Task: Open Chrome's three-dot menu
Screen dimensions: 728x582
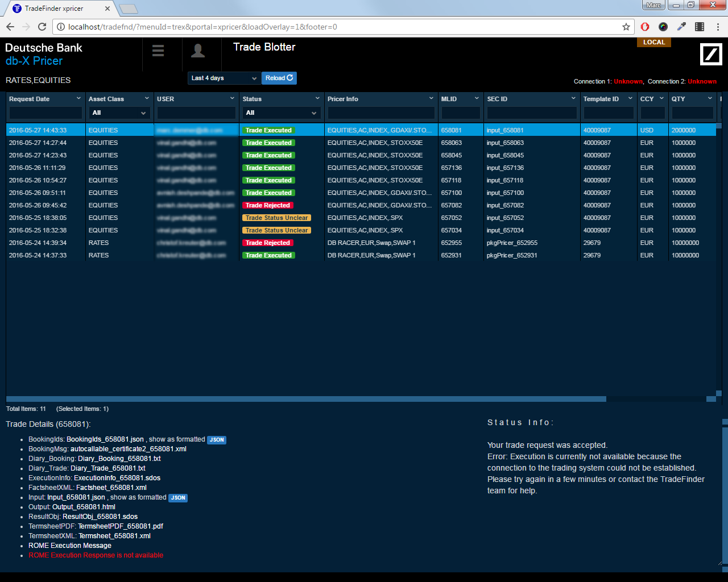Action: tap(718, 27)
